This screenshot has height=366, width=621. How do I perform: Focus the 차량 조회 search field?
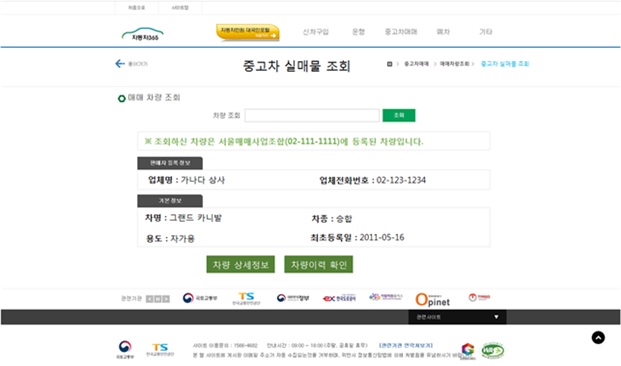312,115
